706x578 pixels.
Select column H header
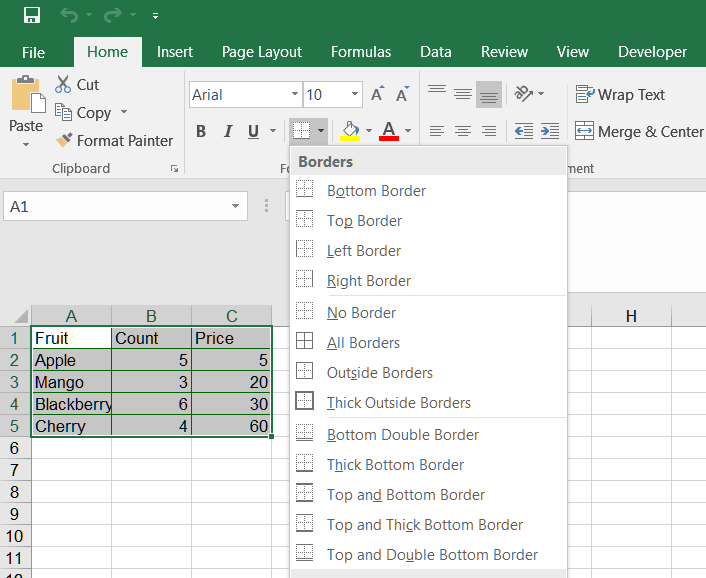tap(631, 316)
